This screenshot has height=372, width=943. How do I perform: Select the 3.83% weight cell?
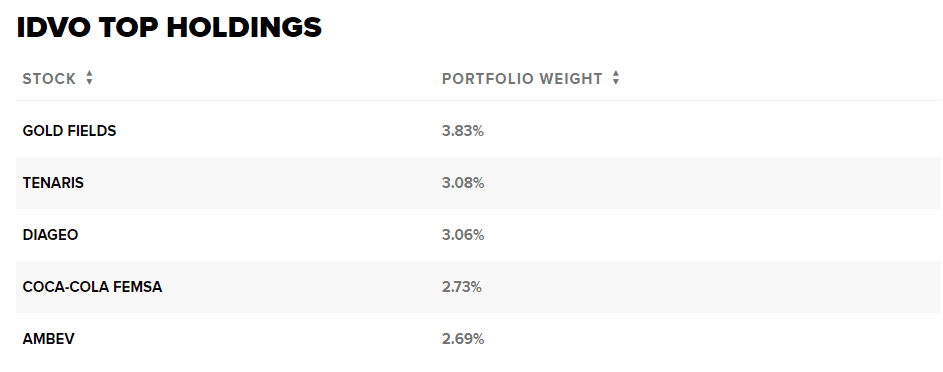coord(462,131)
